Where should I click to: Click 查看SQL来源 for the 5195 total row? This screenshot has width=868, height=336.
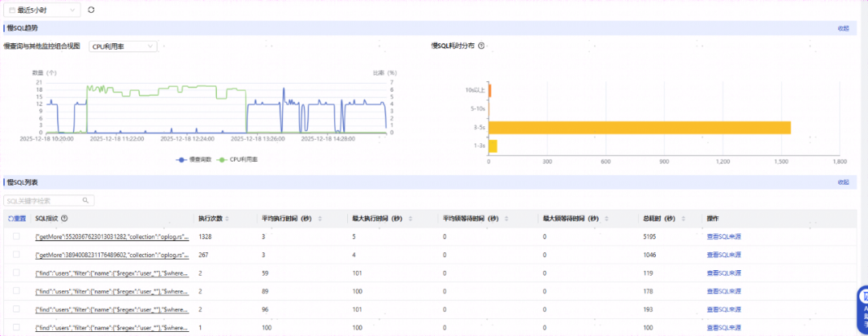[724, 237]
